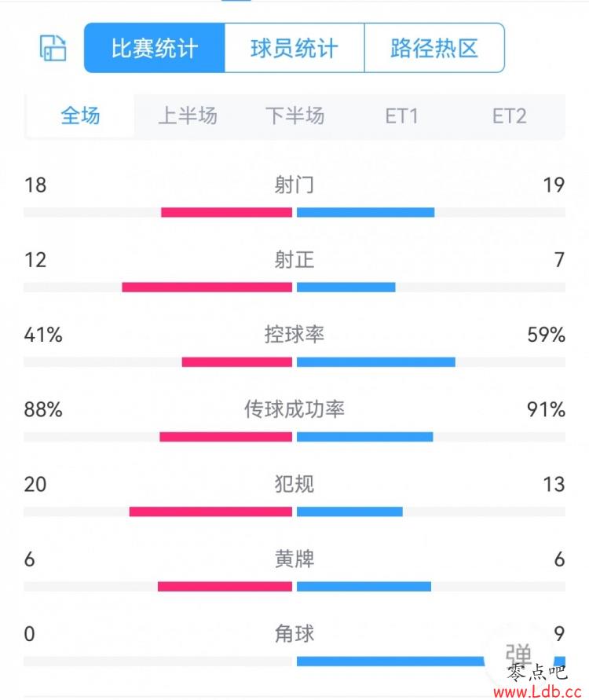589x700 pixels.
Task: Open the www.Ldb.cc watermark link
Action: pos(538,692)
